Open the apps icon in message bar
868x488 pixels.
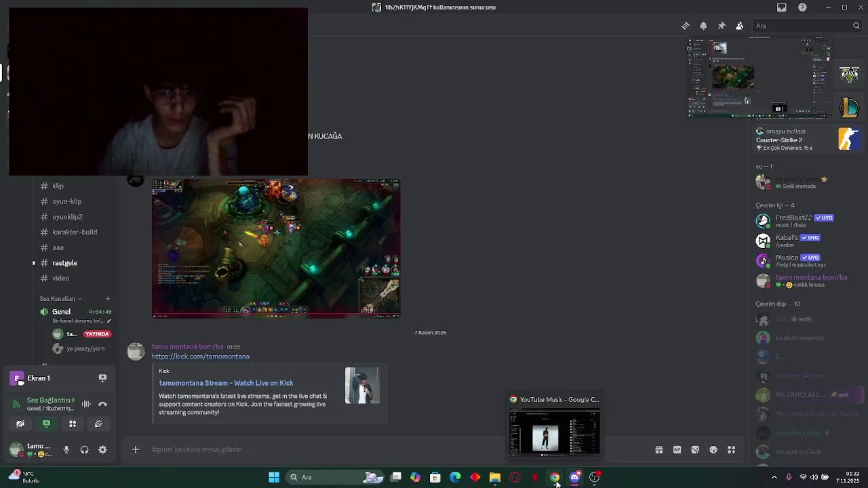(x=731, y=449)
